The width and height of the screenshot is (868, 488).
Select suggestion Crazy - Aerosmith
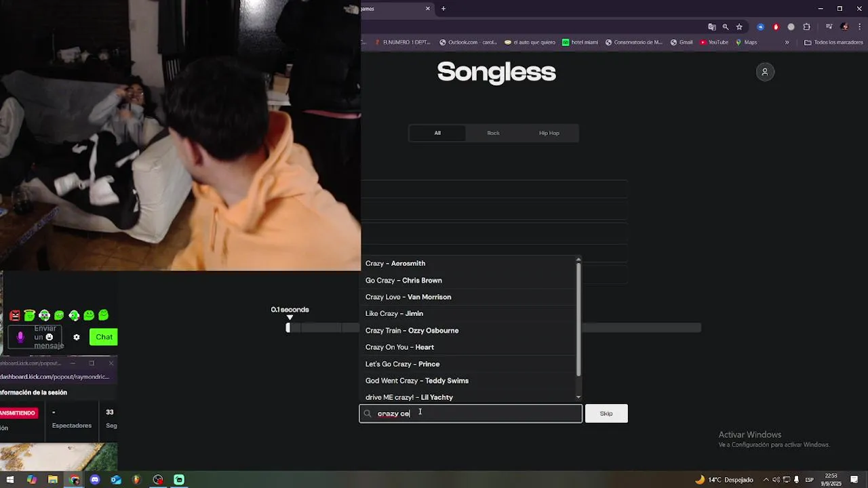coord(468,264)
